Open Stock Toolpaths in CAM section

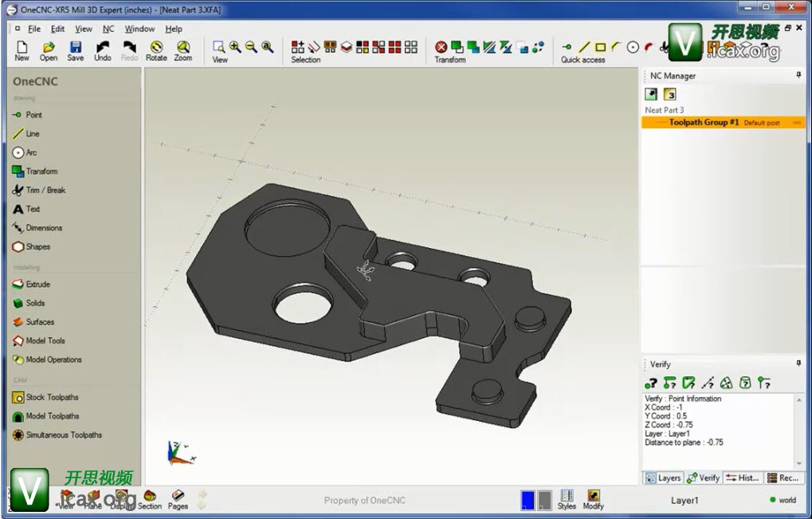point(52,398)
